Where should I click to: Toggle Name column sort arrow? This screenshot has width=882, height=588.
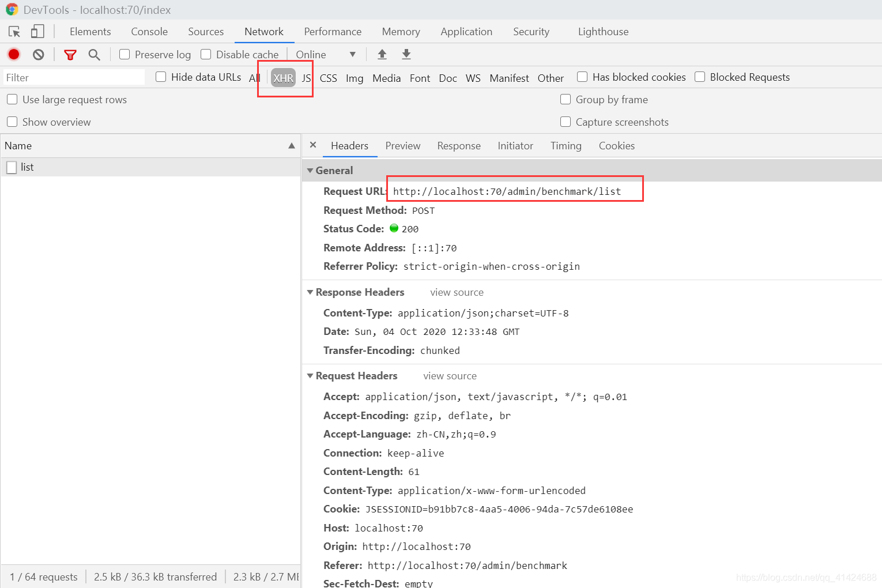coord(292,146)
